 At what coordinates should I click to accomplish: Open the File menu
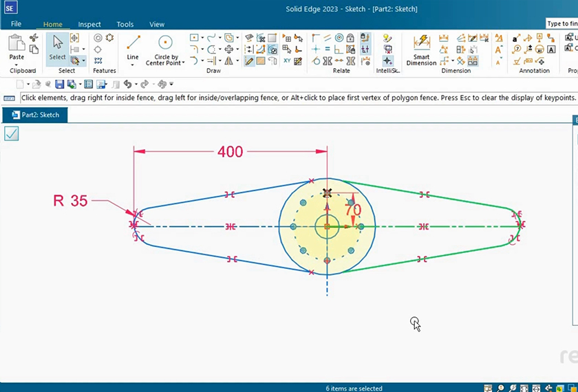[16, 24]
